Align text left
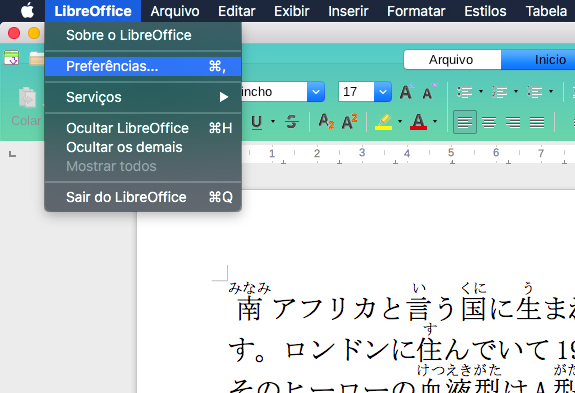 coord(465,122)
